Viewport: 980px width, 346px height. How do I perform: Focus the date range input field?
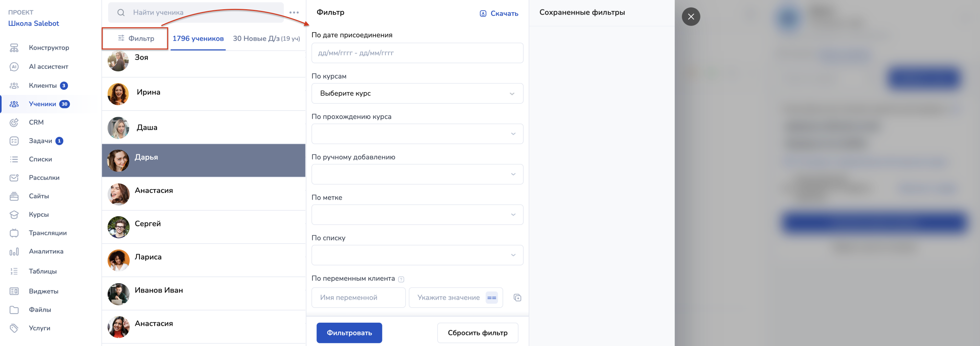pos(417,53)
